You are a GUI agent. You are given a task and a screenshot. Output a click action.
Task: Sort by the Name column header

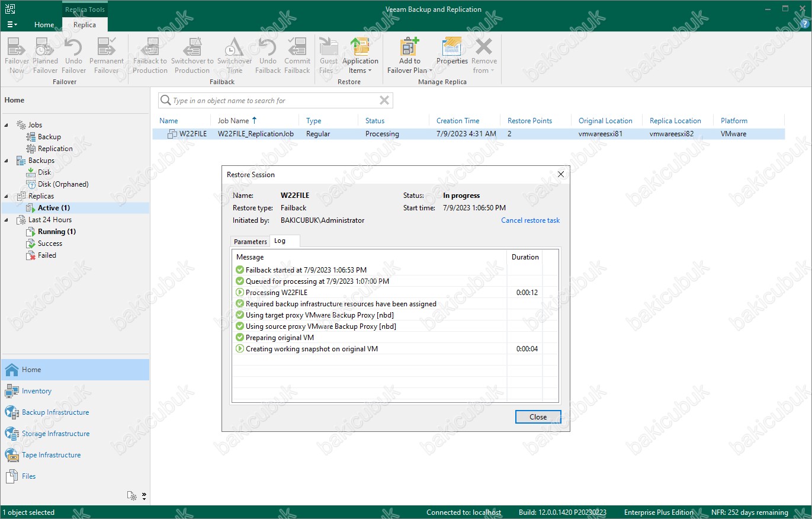[x=169, y=121]
